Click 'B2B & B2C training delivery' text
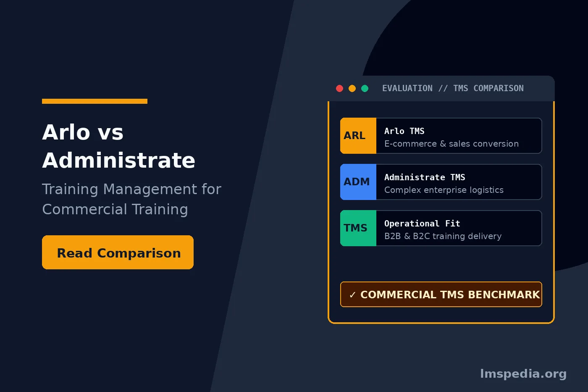 443,236
